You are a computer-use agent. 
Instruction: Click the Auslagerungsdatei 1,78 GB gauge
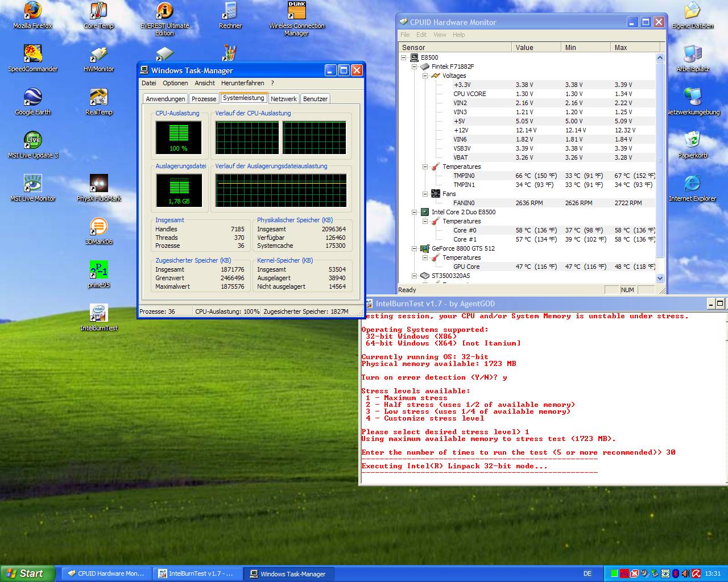(179, 190)
